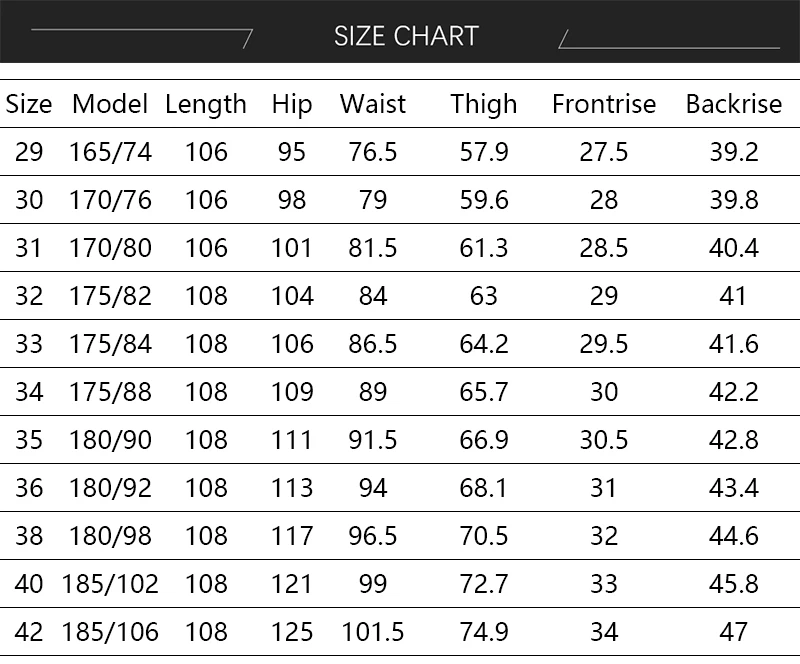
Task: Click the Frontrise column header
Action: pyautogui.click(x=604, y=104)
